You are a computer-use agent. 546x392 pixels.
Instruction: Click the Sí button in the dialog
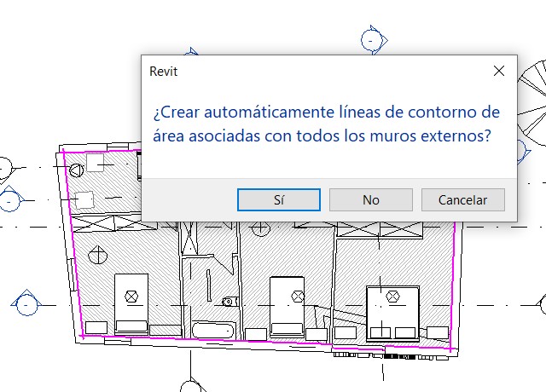point(278,199)
